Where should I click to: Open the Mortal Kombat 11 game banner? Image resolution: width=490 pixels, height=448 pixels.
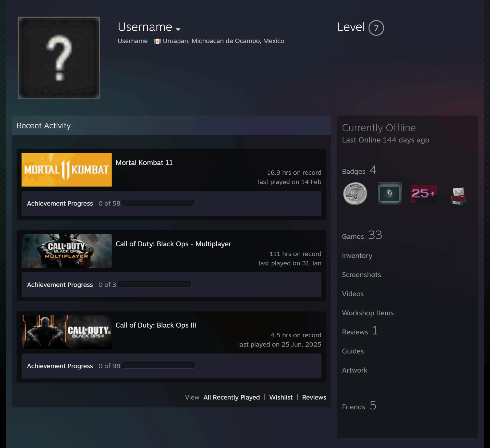pos(67,170)
